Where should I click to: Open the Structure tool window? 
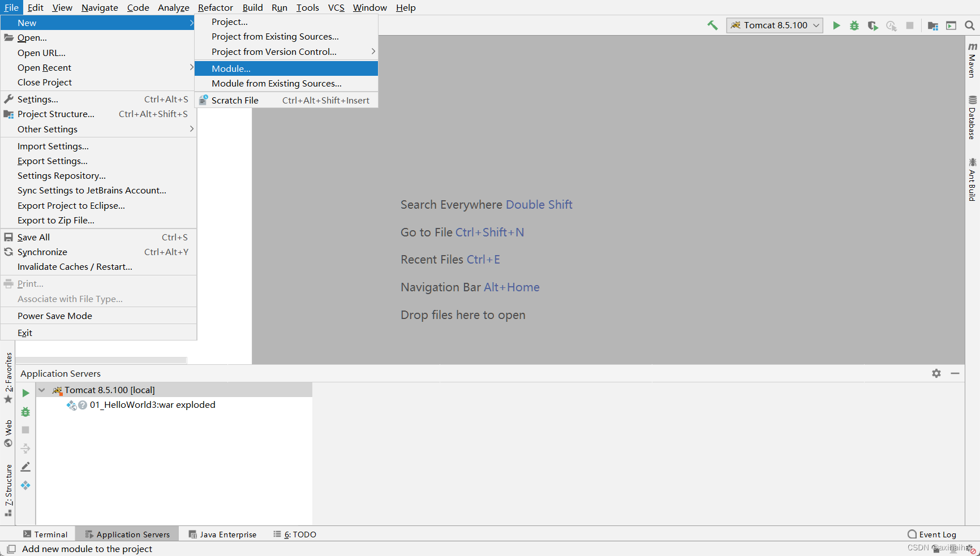pyautogui.click(x=8, y=490)
